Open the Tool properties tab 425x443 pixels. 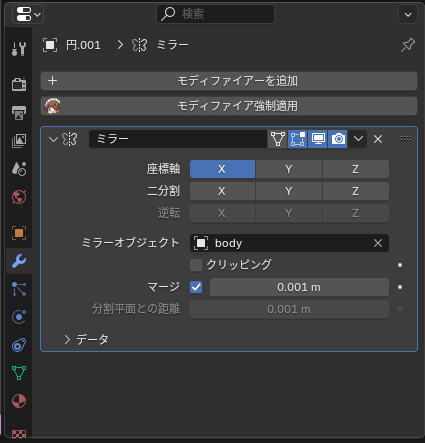[x=19, y=49]
